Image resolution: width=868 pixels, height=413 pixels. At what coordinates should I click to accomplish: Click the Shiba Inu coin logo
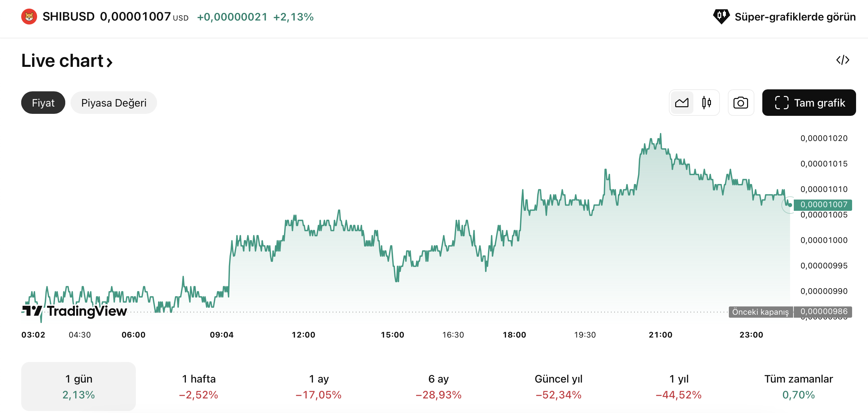coord(29,17)
